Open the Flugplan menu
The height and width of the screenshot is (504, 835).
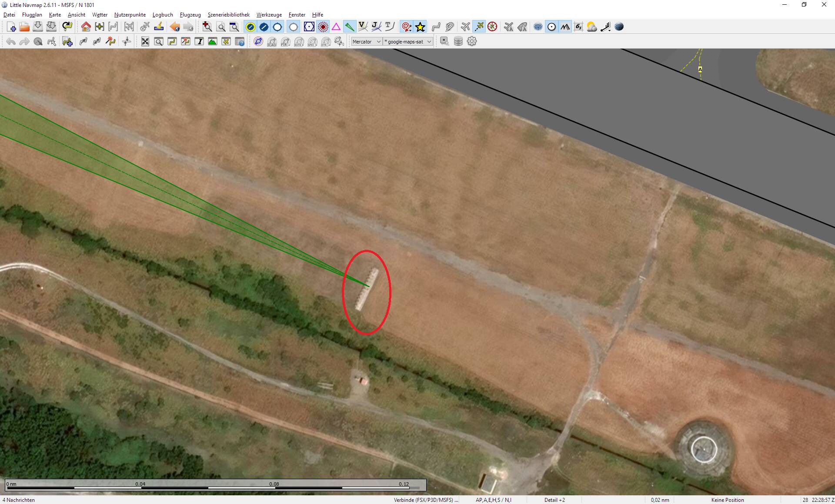point(32,14)
